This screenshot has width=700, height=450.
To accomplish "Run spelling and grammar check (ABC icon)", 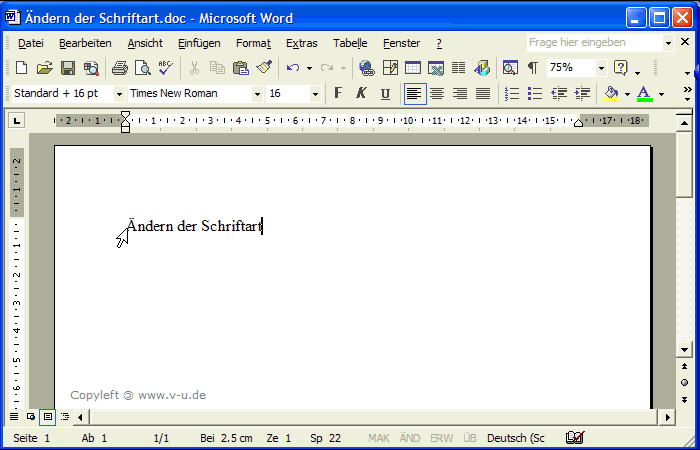I will 166,68.
